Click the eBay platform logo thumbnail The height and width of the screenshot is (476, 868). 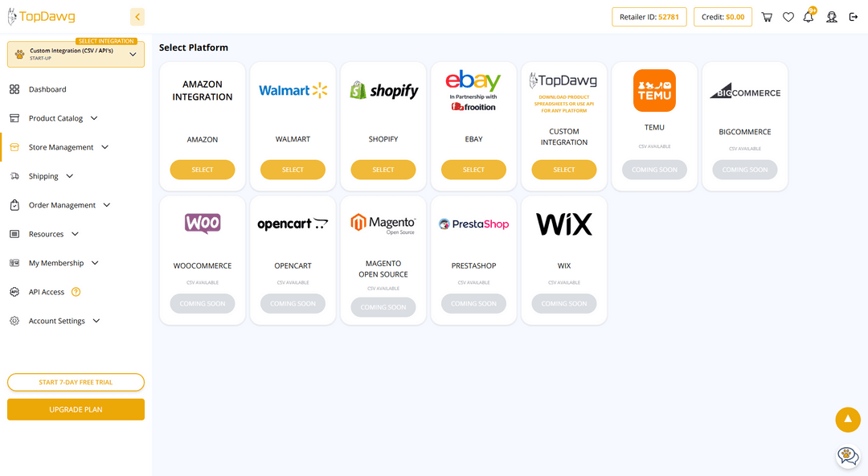coord(473,91)
